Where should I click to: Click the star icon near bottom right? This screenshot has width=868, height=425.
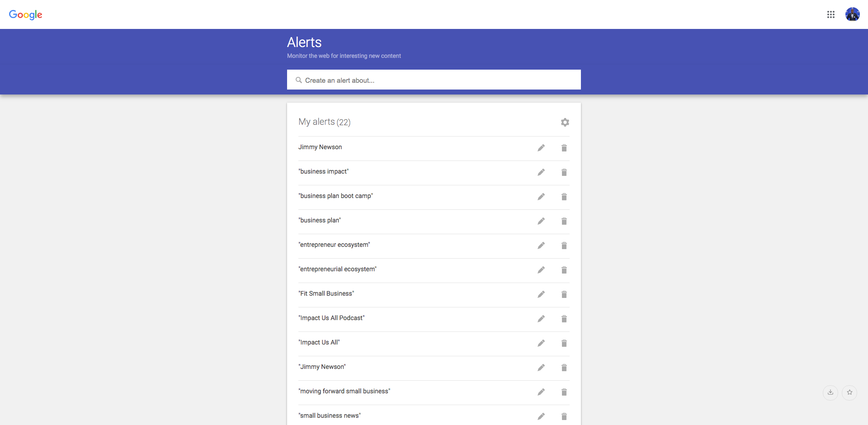pyautogui.click(x=849, y=393)
